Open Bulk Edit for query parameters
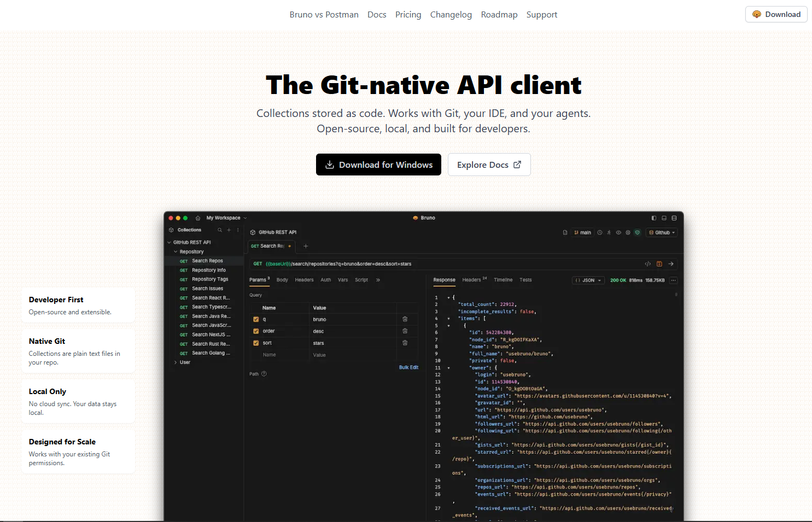The image size is (812, 522). point(408,367)
